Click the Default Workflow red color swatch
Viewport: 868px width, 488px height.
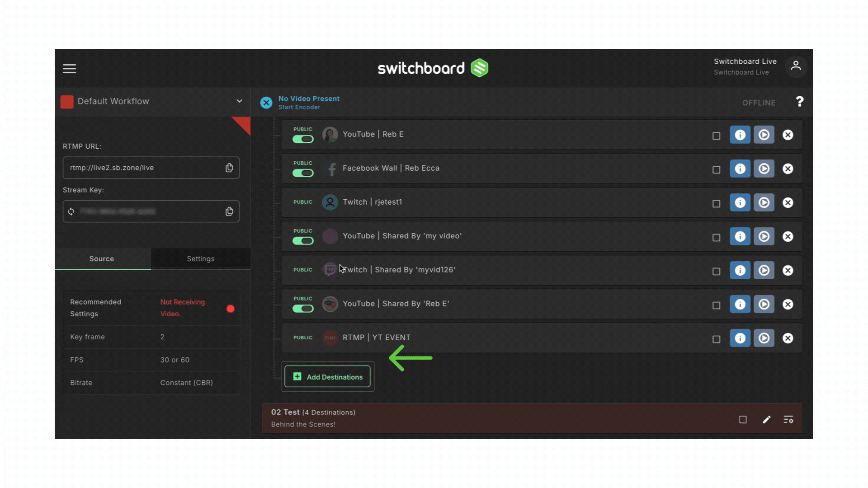point(67,102)
